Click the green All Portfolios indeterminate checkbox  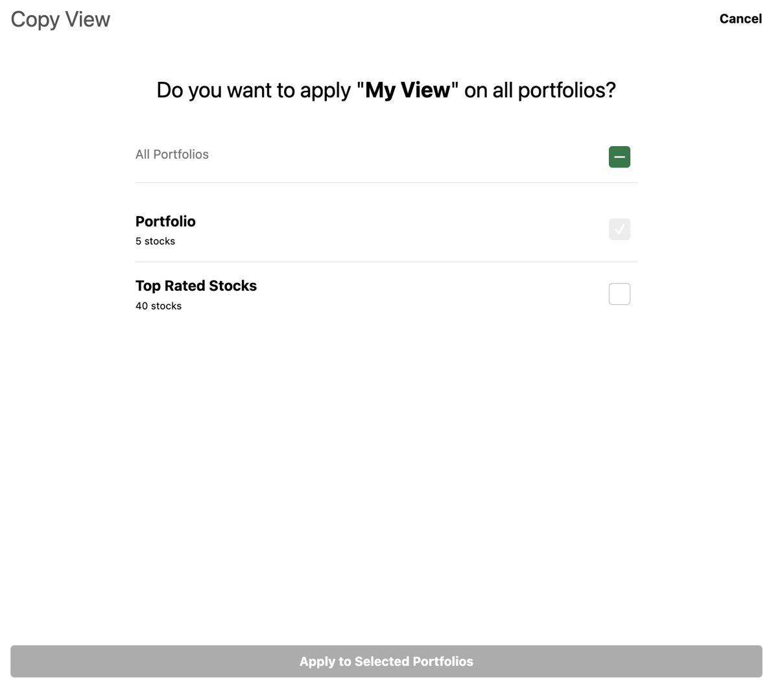pos(619,156)
